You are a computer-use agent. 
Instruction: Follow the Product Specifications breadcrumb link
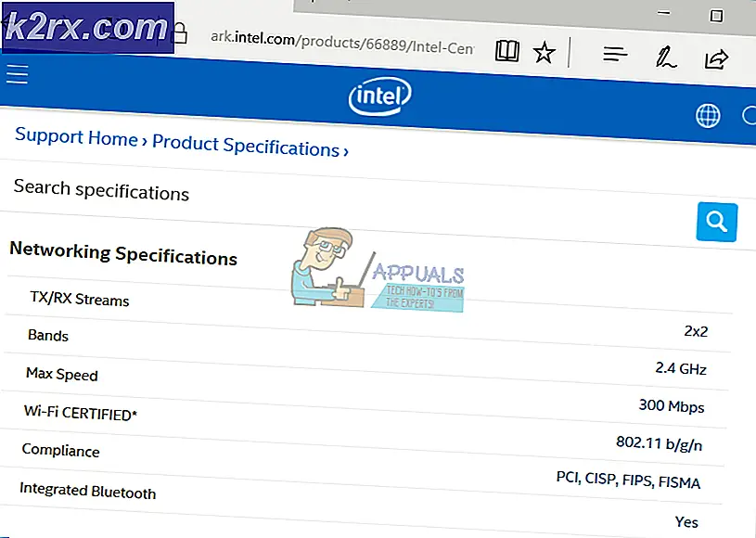(246, 146)
